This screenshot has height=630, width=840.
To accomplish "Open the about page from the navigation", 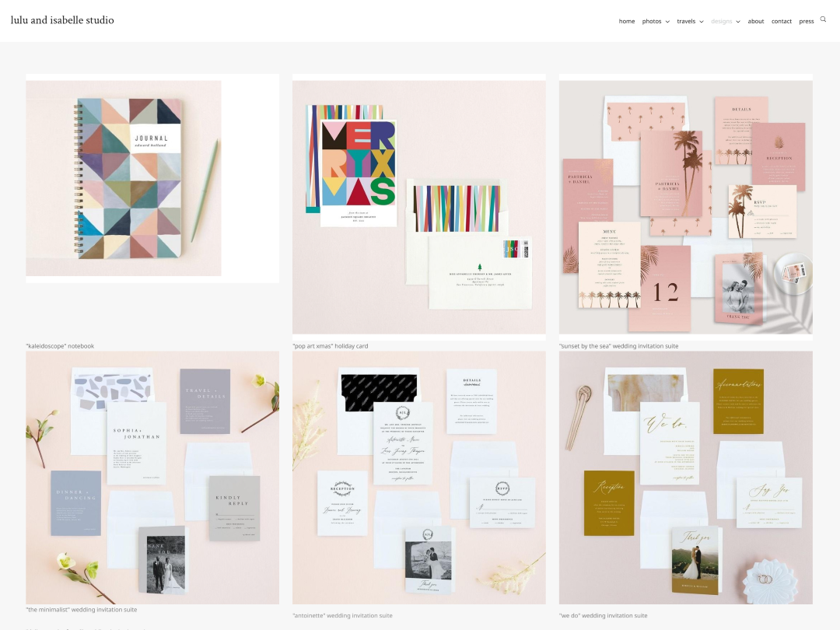I will pyautogui.click(x=755, y=21).
